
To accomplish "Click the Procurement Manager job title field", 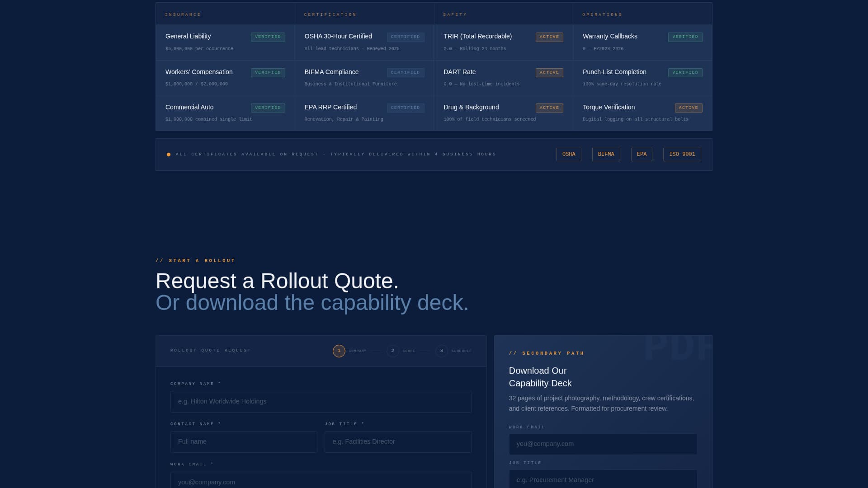I will point(603,479).
